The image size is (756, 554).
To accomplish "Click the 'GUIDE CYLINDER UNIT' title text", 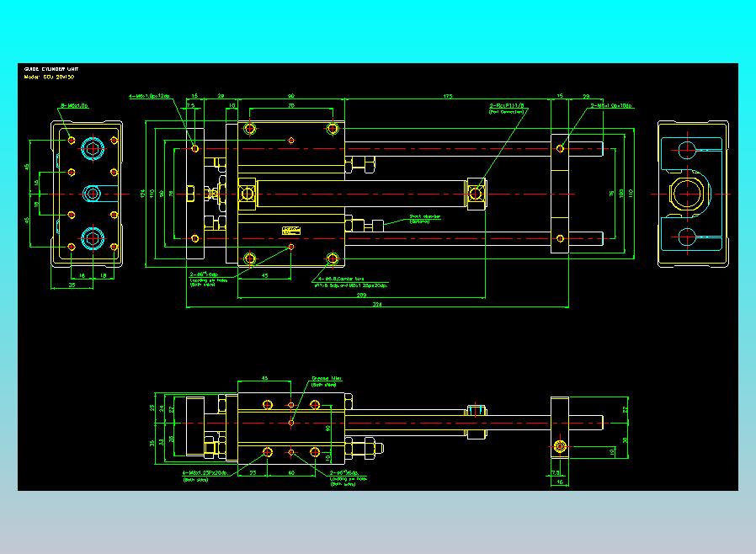I will click(51, 69).
